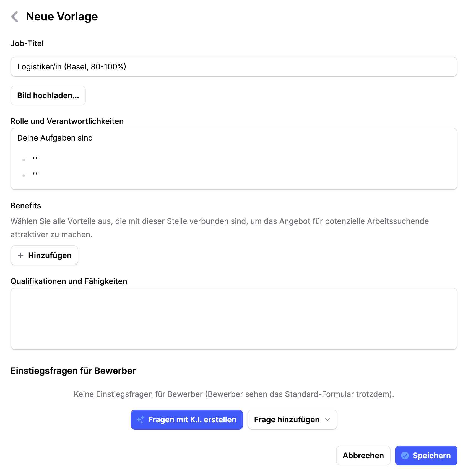
Task: Save the template with Speichern
Action: [426, 456]
